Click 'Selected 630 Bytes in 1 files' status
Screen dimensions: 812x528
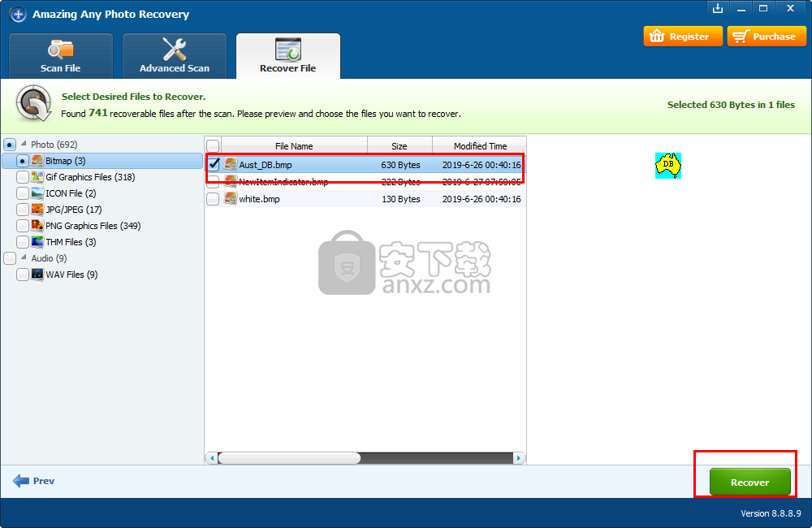coord(731,105)
